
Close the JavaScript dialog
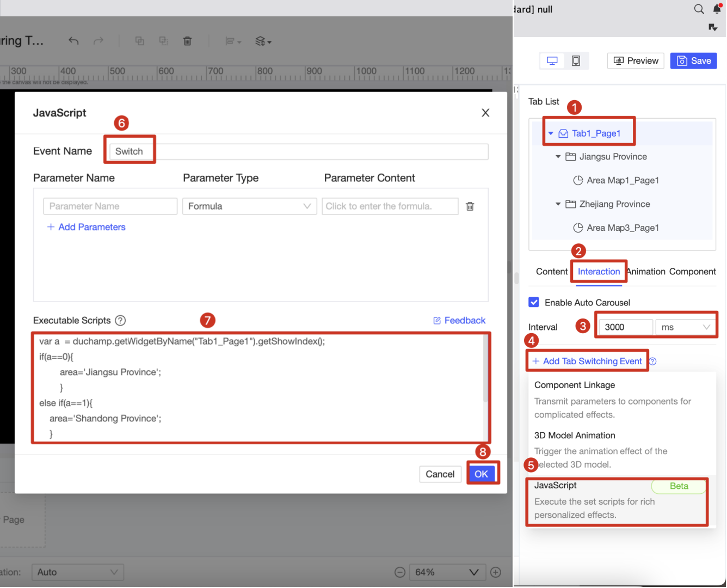[x=485, y=113]
